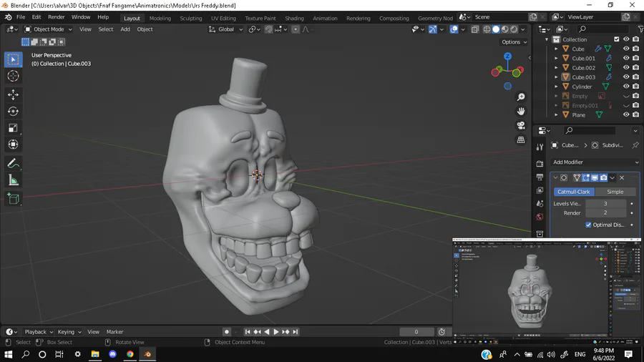Open Playback dropdown

[x=39, y=332]
